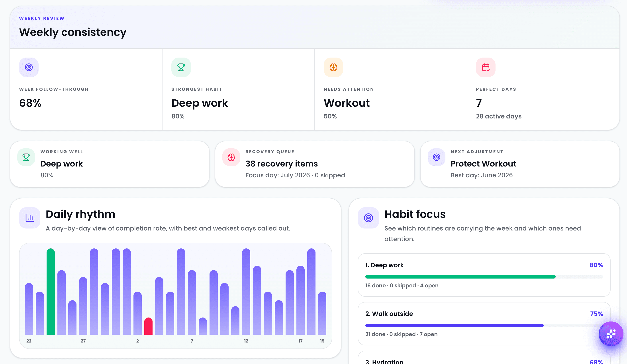This screenshot has width=627, height=364.
Task: Click the trophy icon above Strongest Habit
Action: click(x=181, y=67)
